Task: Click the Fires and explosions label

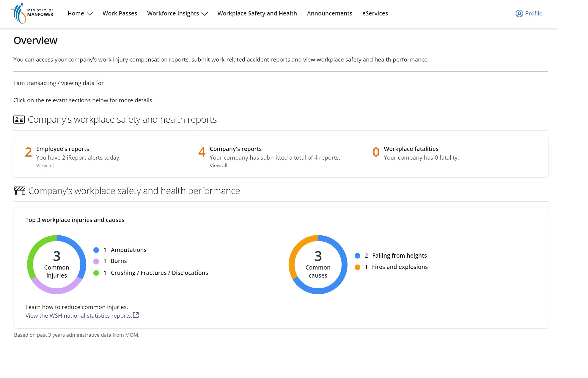Action: point(400,267)
